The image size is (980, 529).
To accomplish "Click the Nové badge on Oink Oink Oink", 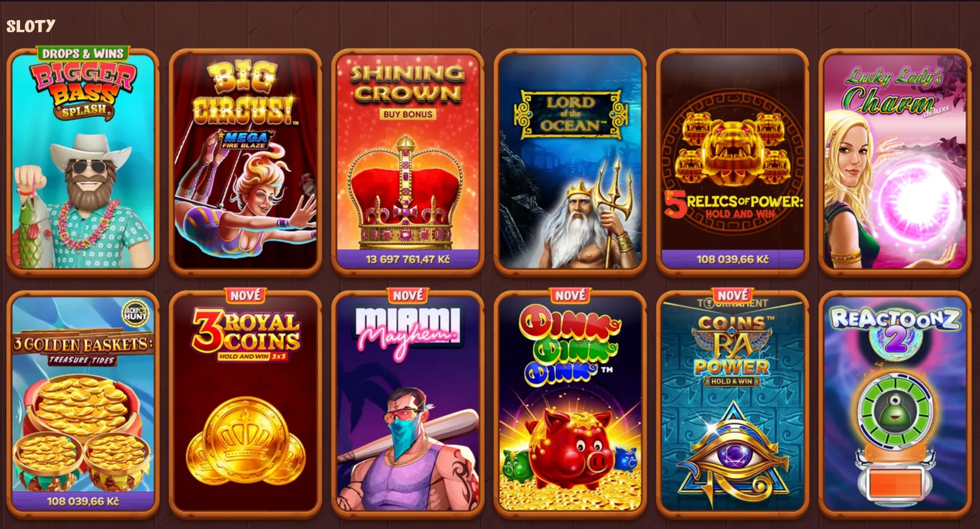I will (x=570, y=296).
